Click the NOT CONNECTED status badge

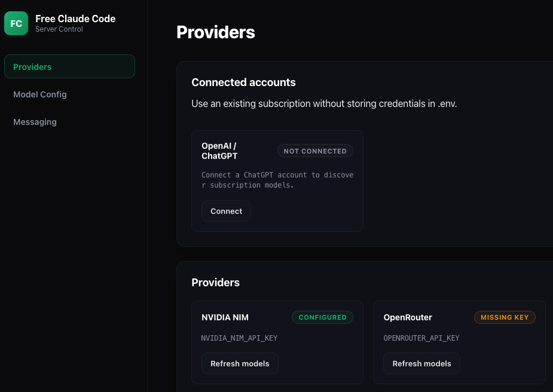point(315,151)
